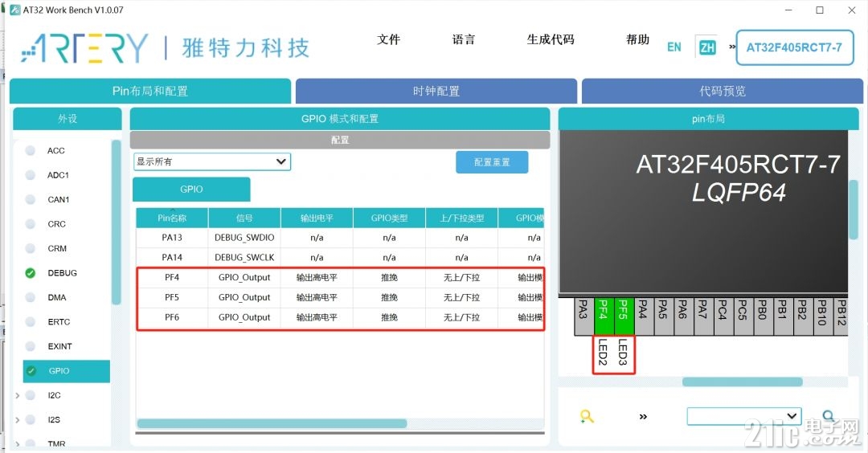
Task: Click the ARTERY logo
Action: (x=84, y=47)
